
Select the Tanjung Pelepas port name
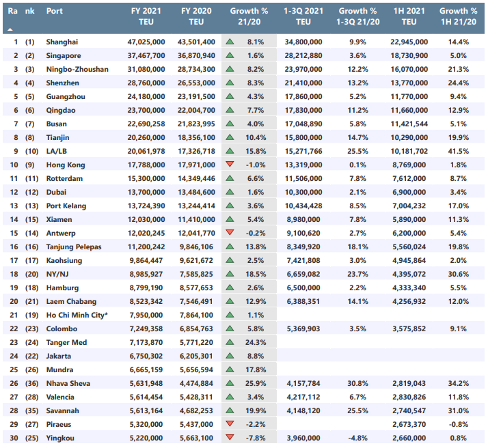click(74, 247)
